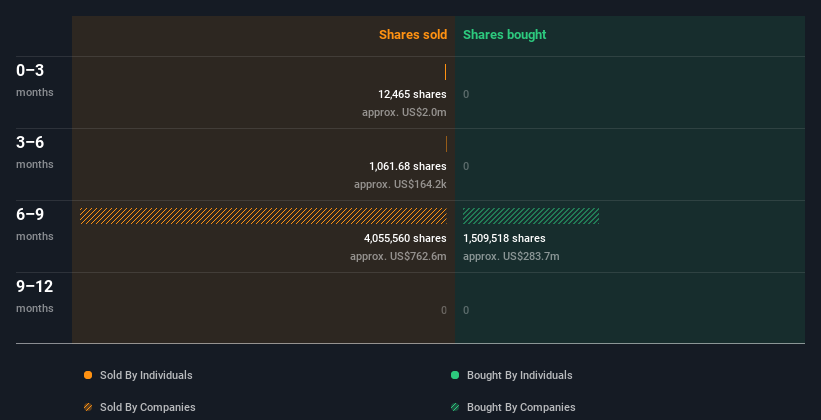Screen dimensions: 821x420
Task: Click the 12,465 shares value
Action: coord(413,94)
